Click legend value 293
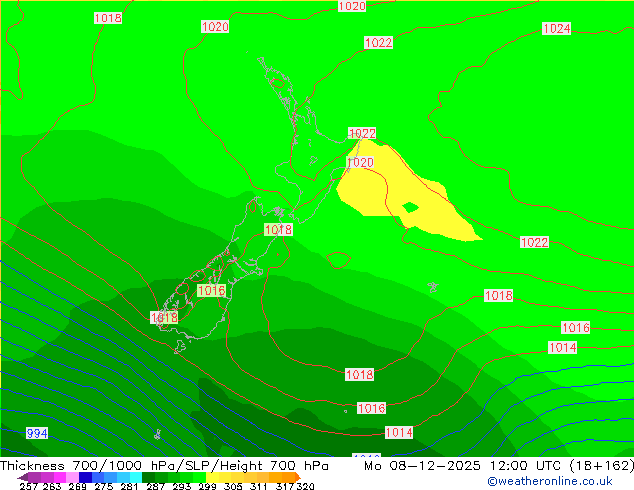Viewport: 634px width, 490px height. click(x=182, y=486)
